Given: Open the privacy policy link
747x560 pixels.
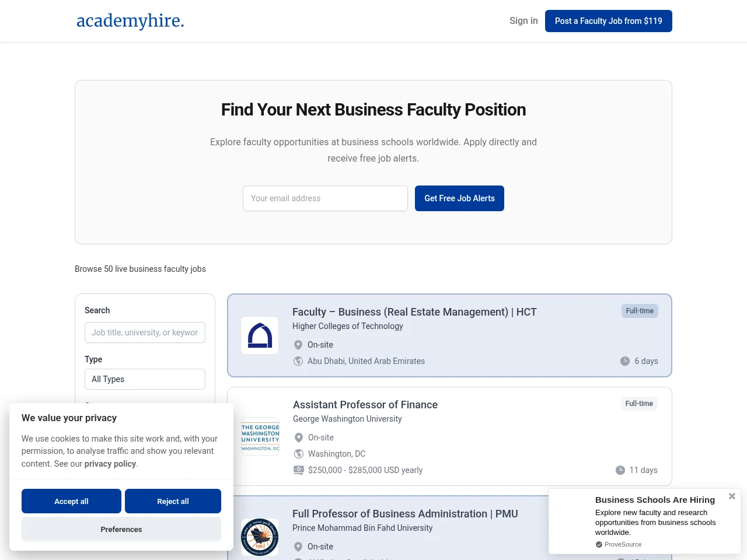Looking at the screenshot, I should click(110, 464).
